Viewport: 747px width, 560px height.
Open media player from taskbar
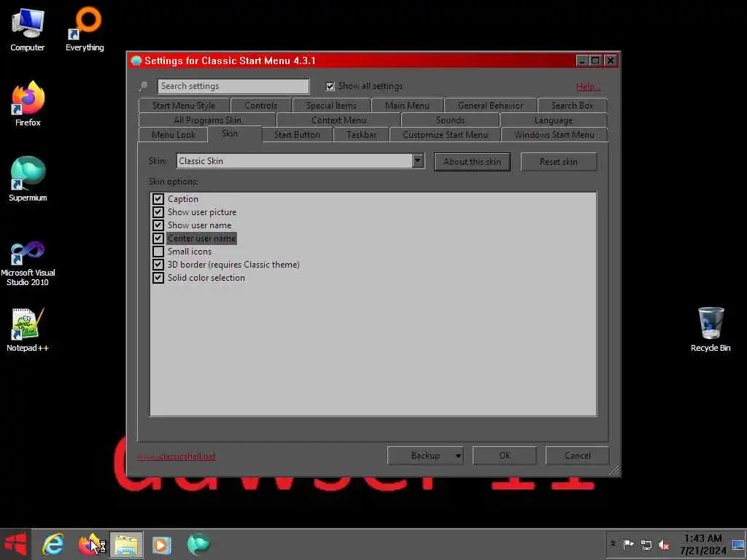point(161,545)
